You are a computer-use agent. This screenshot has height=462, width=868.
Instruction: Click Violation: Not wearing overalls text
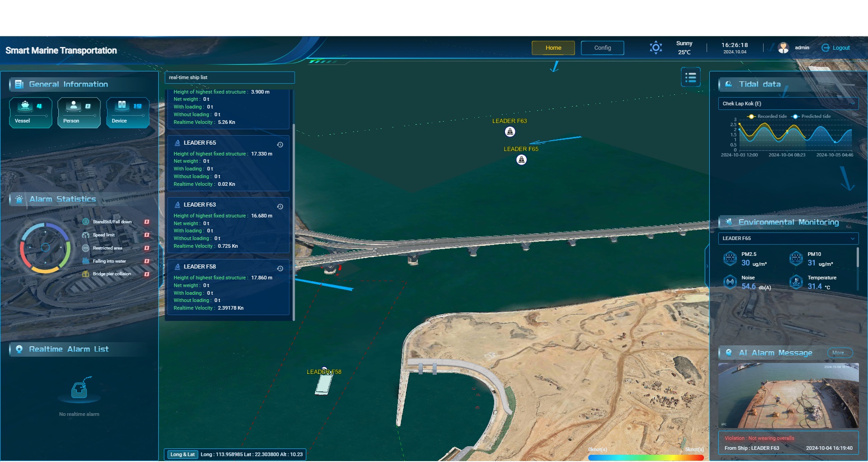click(759, 438)
